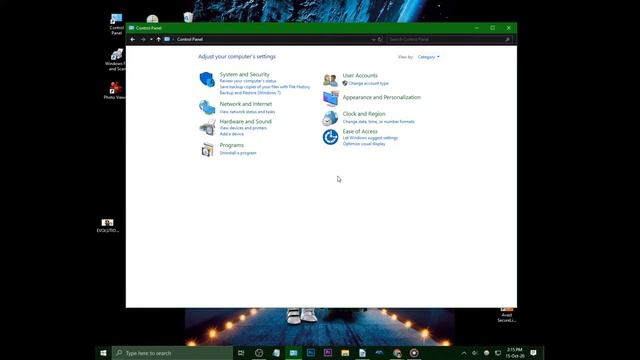Open the Clock and Region globe icon

330,118
